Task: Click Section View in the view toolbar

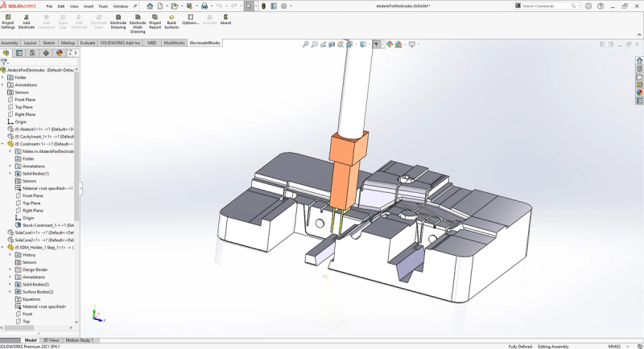Action: coord(332,44)
